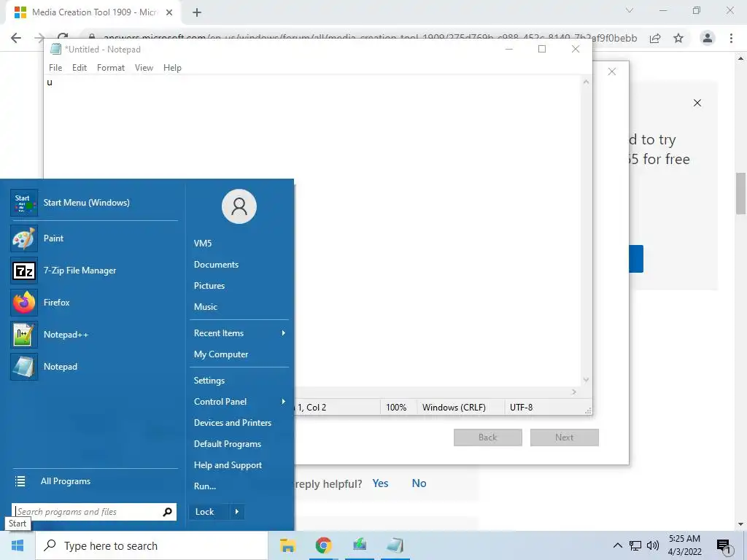747x560 pixels.
Task: Click the Next button in dialog
Action: point(564,437)
